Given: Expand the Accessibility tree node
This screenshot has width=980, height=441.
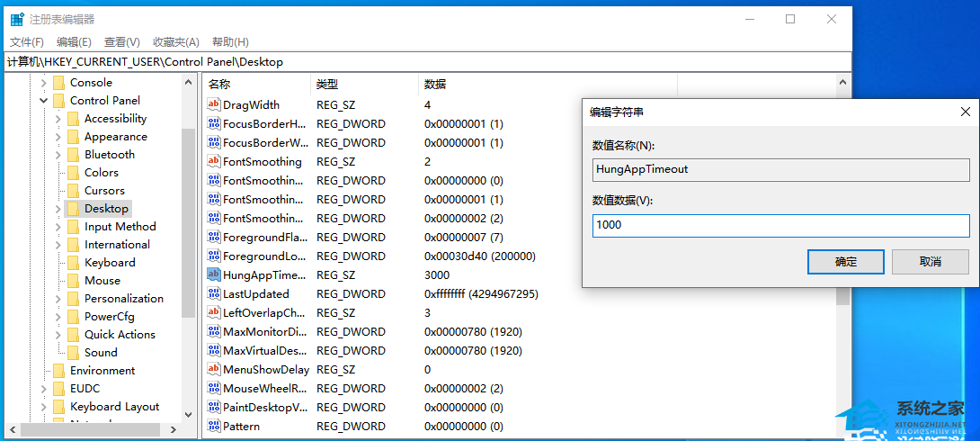Looking at the screenshot, I should [58, 119].
